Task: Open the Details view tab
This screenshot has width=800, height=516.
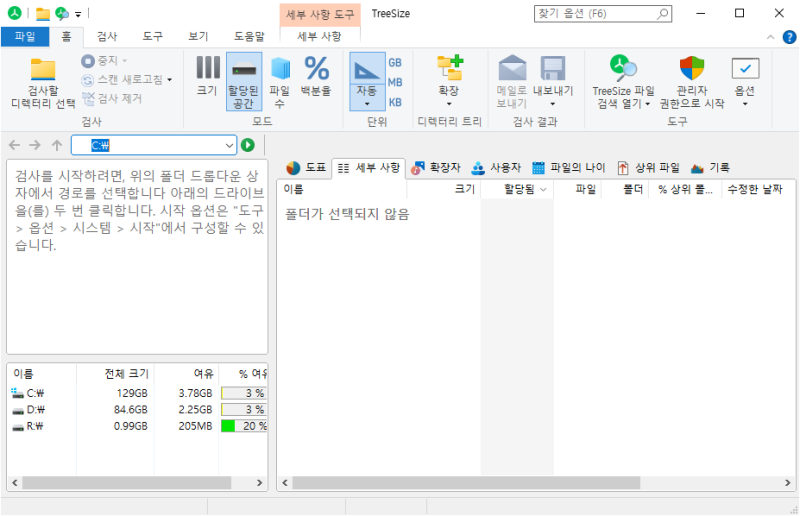Action: tap(369, 167)
